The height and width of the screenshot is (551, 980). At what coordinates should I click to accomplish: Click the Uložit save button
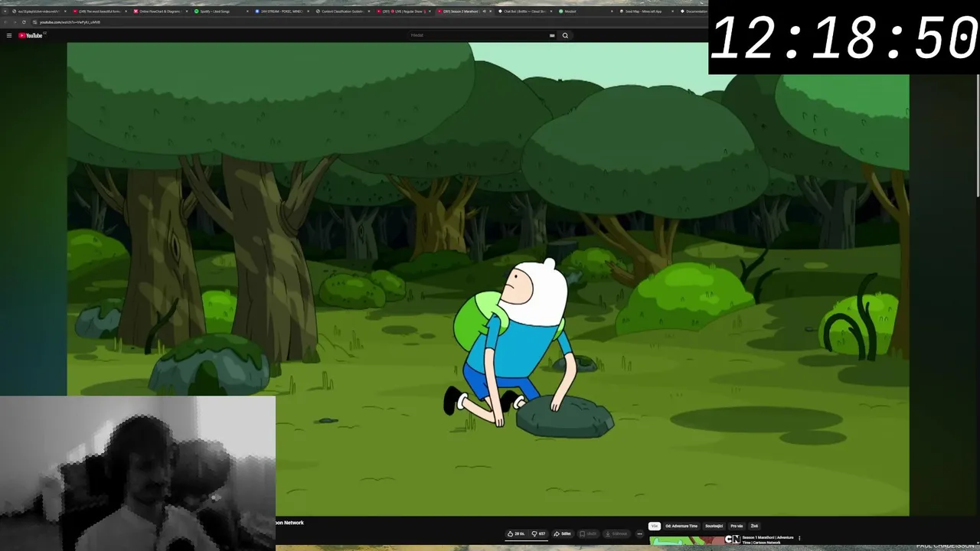click(x=588, y=533)
